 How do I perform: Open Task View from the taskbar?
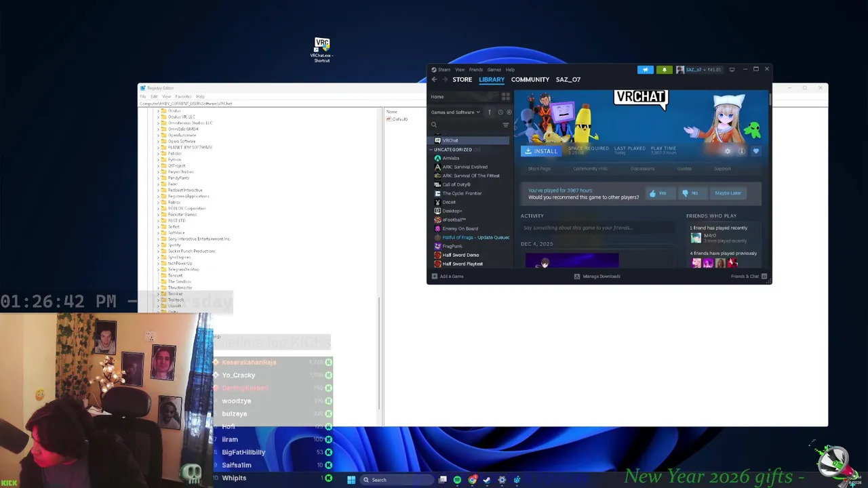(442, 480)
